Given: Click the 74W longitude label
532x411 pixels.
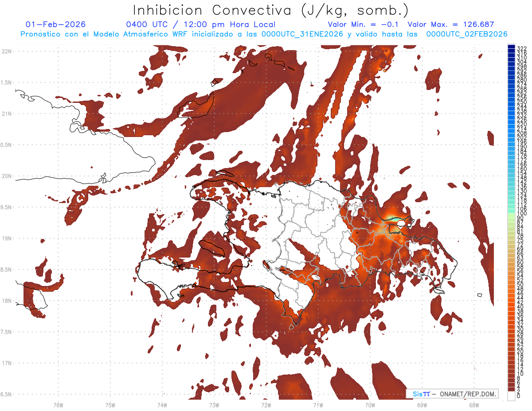Looking at the screenshot, I should click(x=162, y=405).
